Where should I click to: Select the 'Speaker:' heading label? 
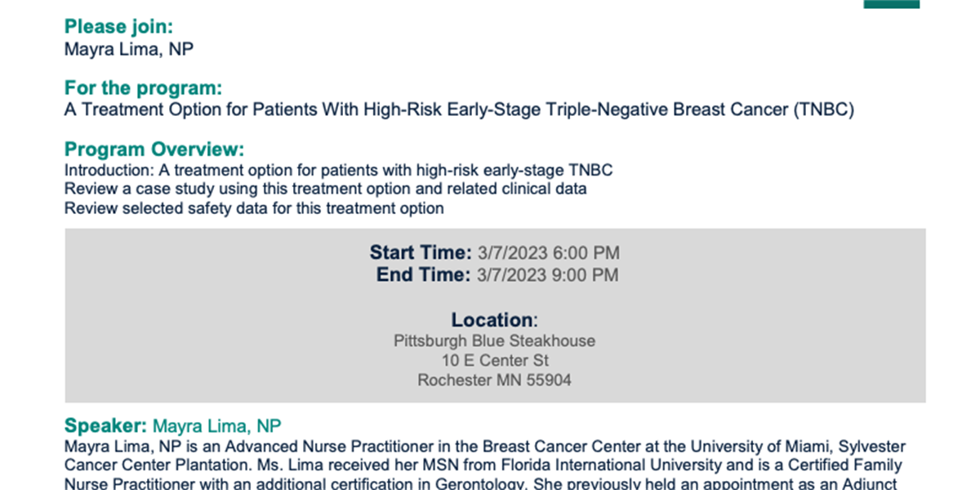tap(106, 425)
